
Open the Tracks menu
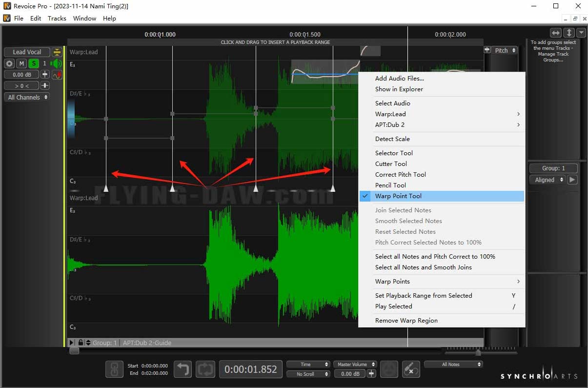click(57, 18)
